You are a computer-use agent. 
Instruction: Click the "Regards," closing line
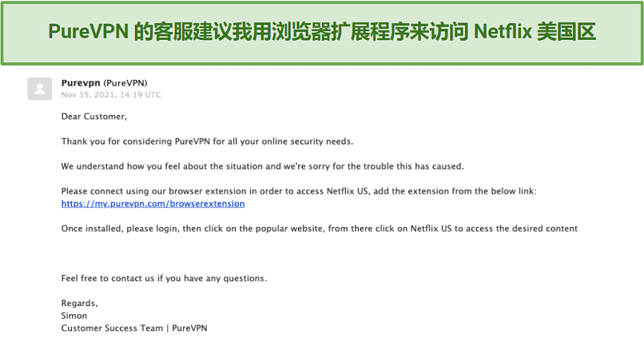point(79,304)
